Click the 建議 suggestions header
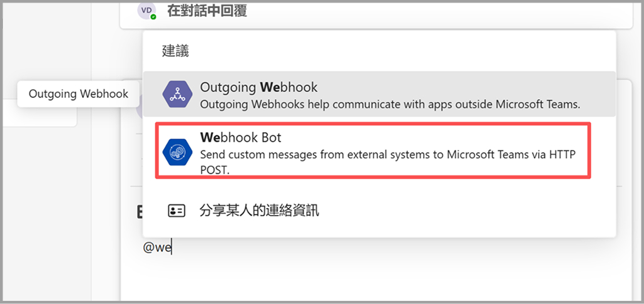 175,51
